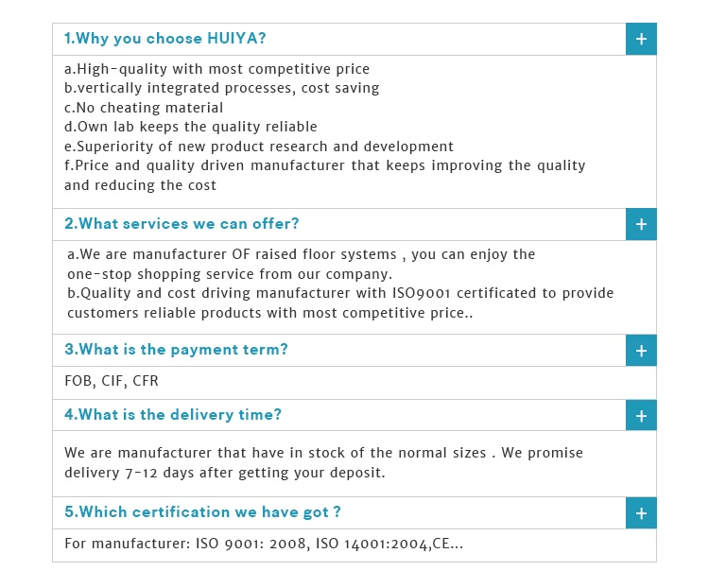Expand delivery time section via its plus icon

[641, 416]
